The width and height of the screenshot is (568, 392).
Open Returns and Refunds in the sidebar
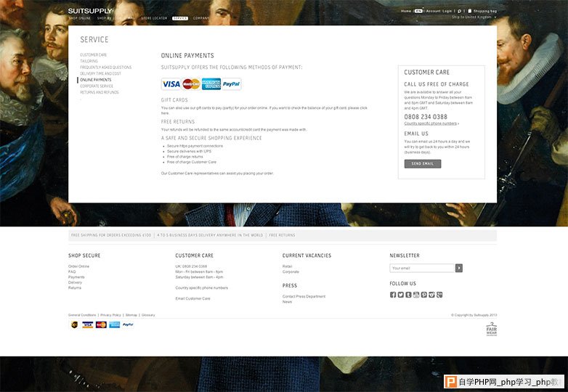pyautogui.click(x=100, y=92)
